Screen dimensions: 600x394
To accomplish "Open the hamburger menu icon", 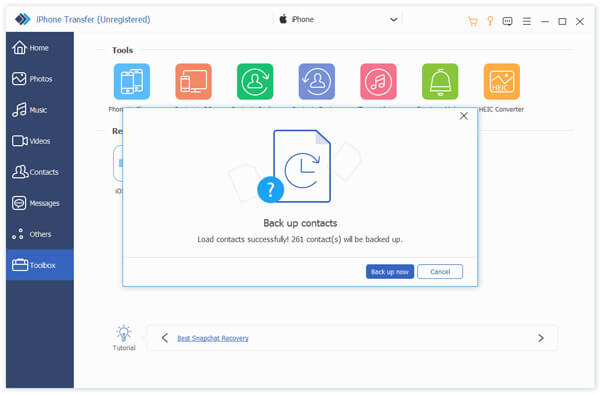I will 527,21.
